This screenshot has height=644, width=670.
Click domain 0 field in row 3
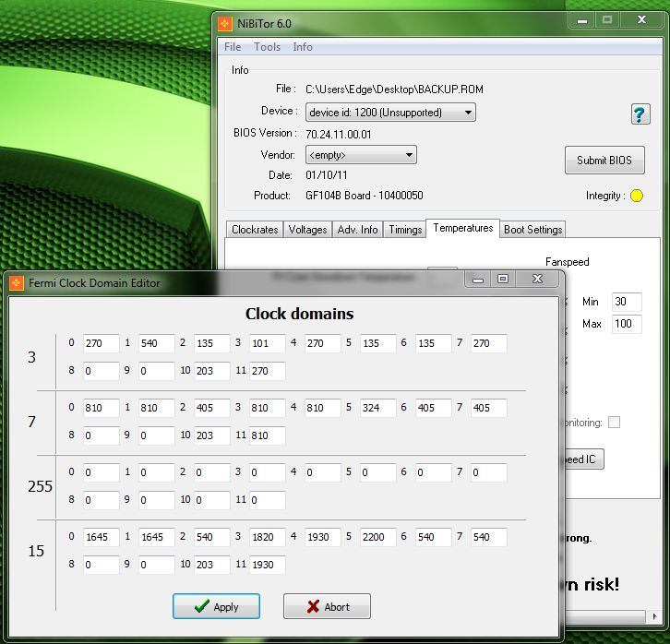click(x=102, y=343)
